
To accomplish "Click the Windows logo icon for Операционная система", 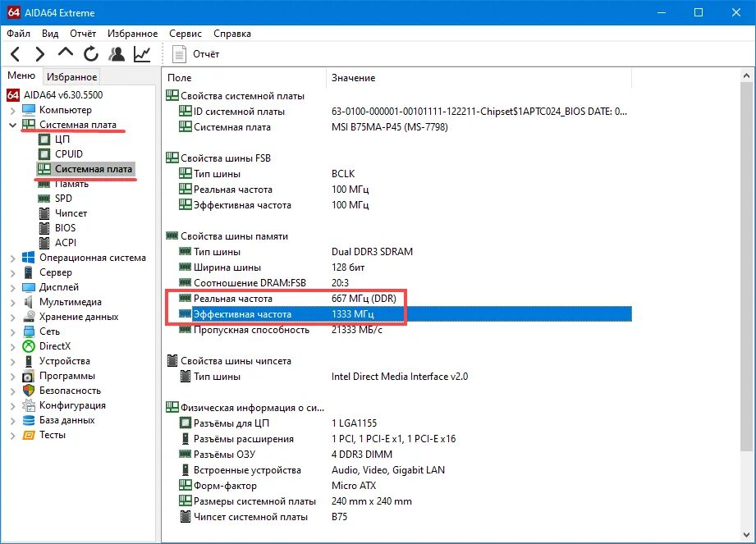I will pyautogui.click(x=29, y=258).
